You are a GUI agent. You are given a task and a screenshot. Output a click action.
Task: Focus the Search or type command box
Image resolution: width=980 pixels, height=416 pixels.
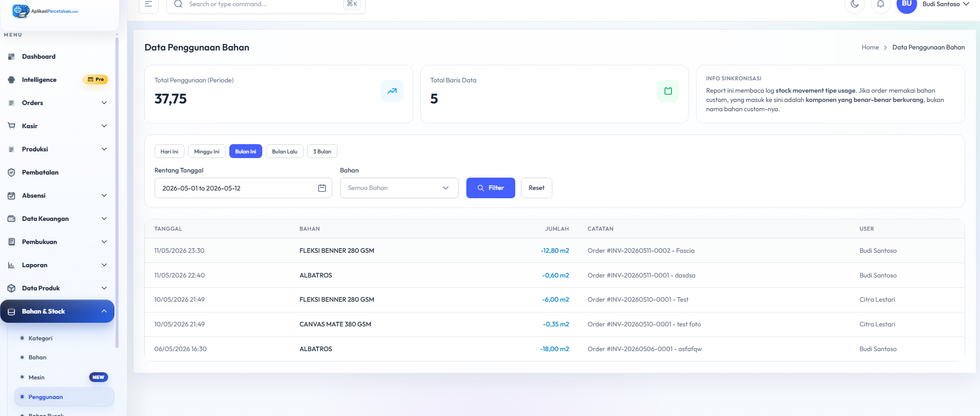(x=266, y=5)
